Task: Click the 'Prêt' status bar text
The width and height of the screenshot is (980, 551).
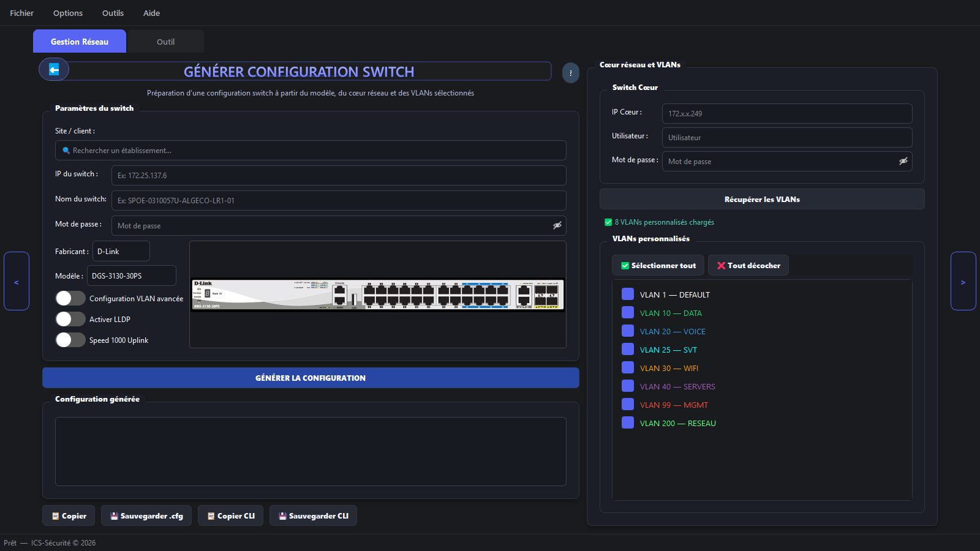Action: (10, 542)
